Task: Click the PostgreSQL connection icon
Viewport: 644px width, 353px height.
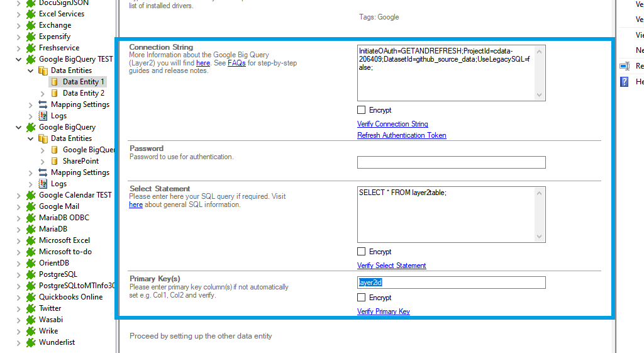Action: (31, 274)
